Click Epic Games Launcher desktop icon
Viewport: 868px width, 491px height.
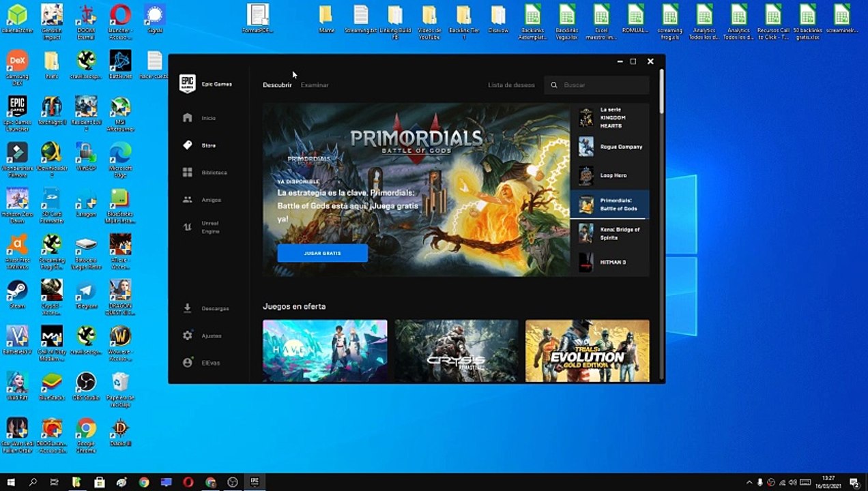tap(17, 113)
